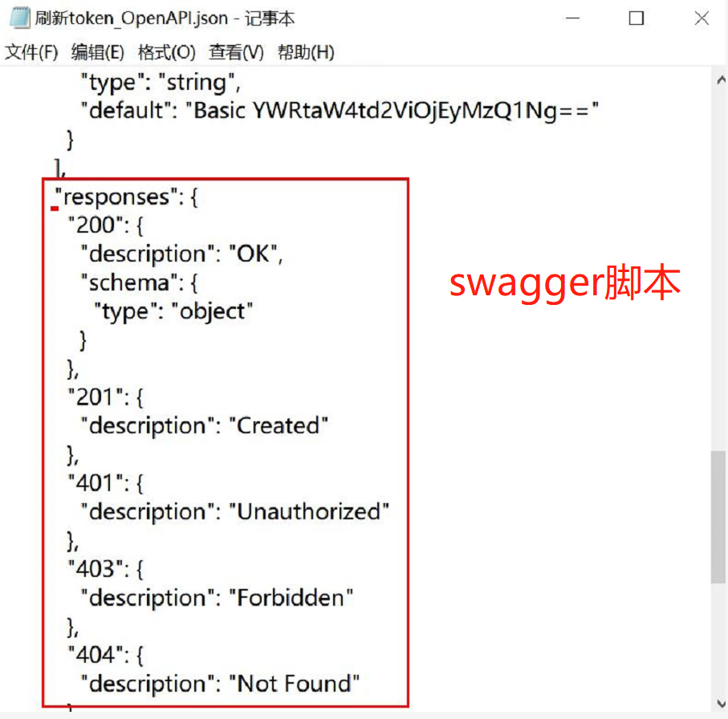This screenshot has height=719, width=728.
Task: Click the vertical scrollbar thumb
Action: tap(718, 516)
